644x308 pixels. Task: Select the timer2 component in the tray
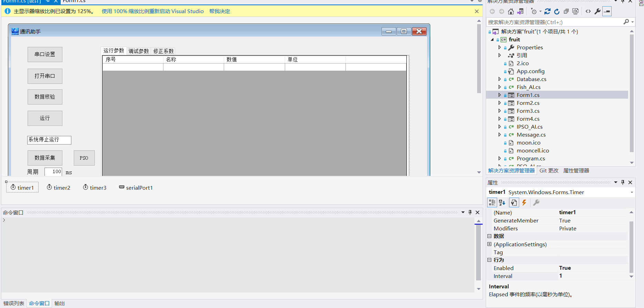coord(59,187)
